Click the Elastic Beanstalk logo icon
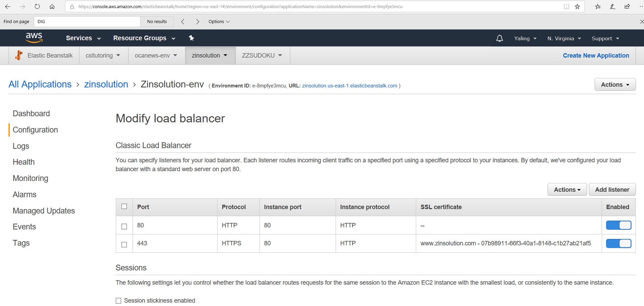This screenshot has width=644, height=306. coord(19,55)
